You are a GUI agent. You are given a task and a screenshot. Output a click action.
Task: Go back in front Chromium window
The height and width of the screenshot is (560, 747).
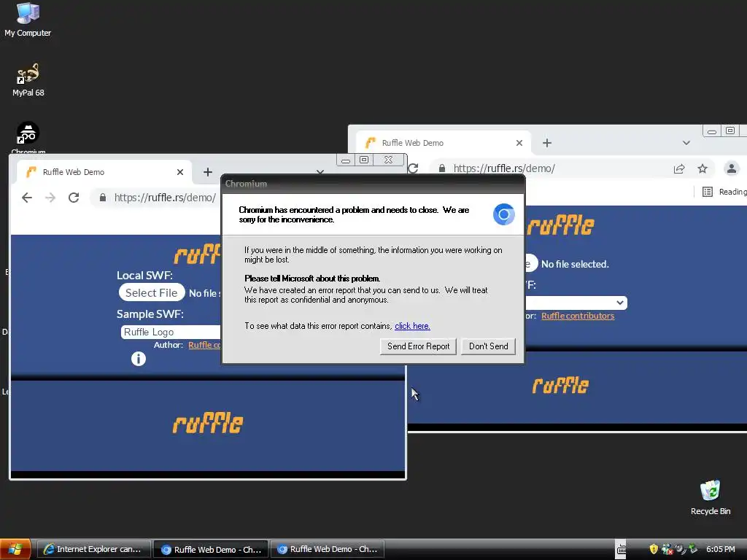pyautogui.click(x=27, y=198)
